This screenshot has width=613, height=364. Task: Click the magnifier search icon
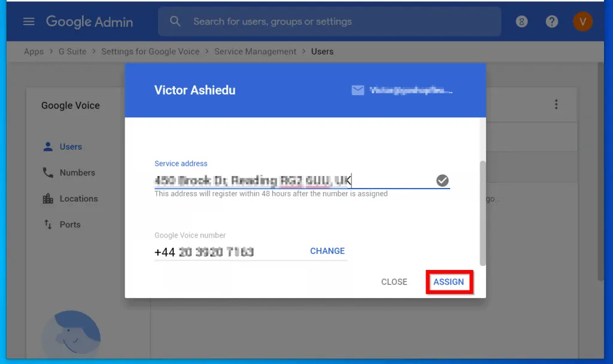coord(175,22)
